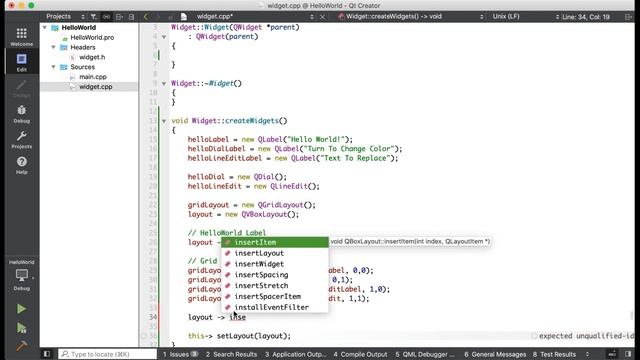This screenshot has width=640, height=360.
Task: Fold the Widget constructor at line 4
Action: pos(164,37)
